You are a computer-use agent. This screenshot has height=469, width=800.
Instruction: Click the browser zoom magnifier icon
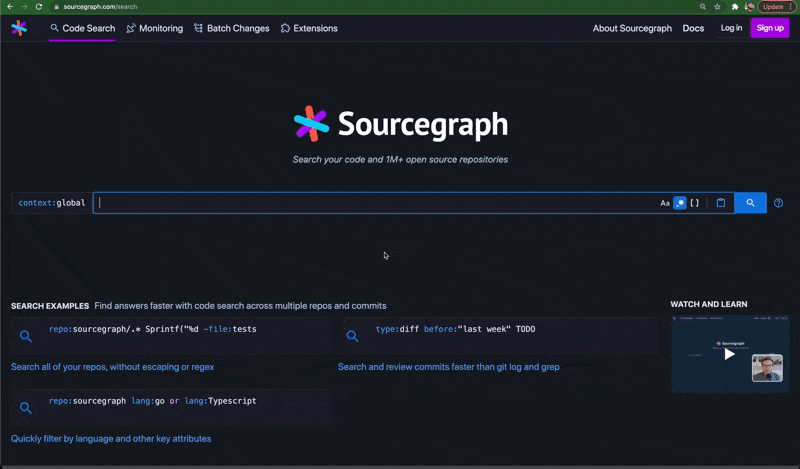pyautogui.click(x=703, y=7)
